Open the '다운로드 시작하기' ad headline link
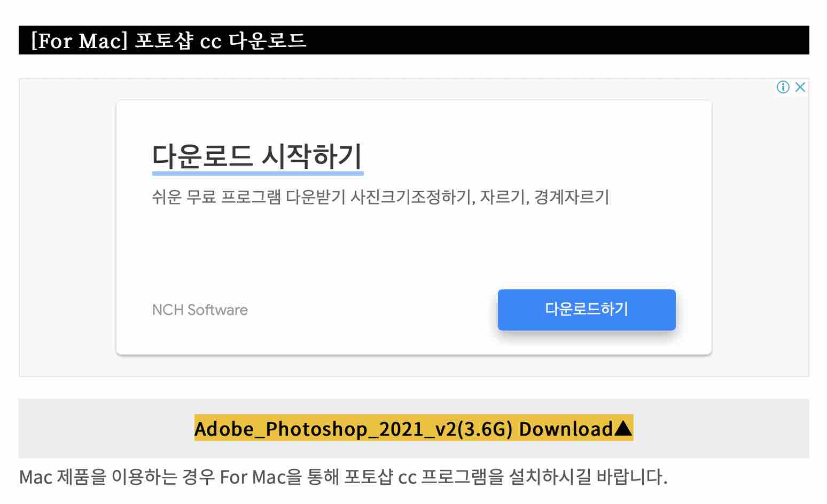 click(258, 156)
